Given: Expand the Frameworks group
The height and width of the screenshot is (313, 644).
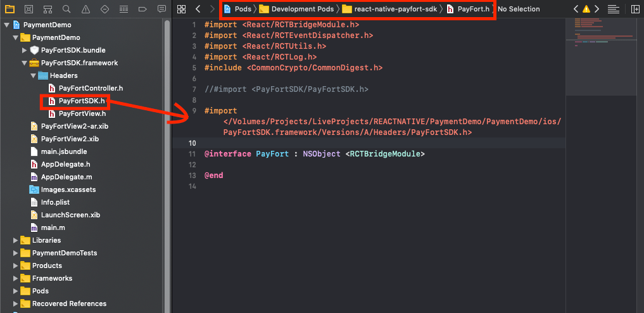Looking at the screenshot, I should (x=16, y=279).
